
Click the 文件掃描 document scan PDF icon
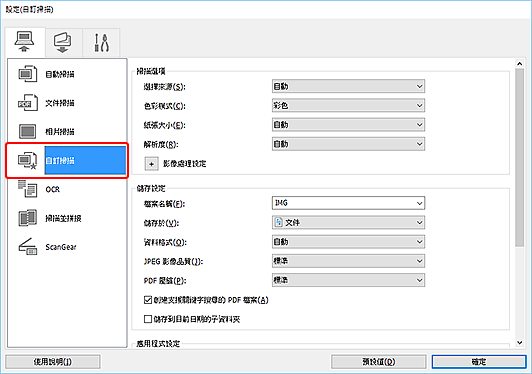click(27, 103)
